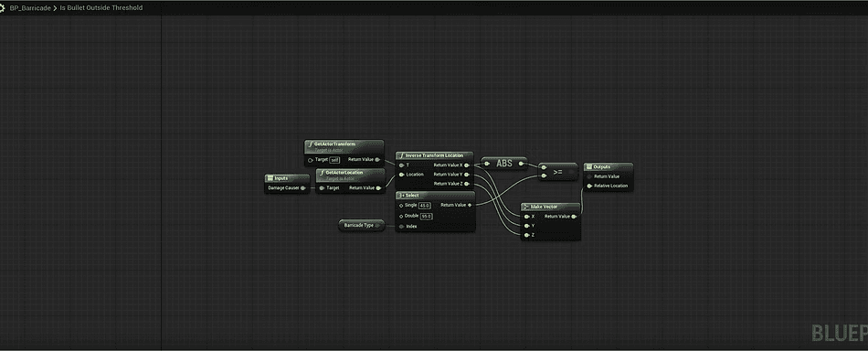The width and height of the screenshot is (868, 351).
Task: Select the Inverse Transform Location node title
Action: pos(434,155)
